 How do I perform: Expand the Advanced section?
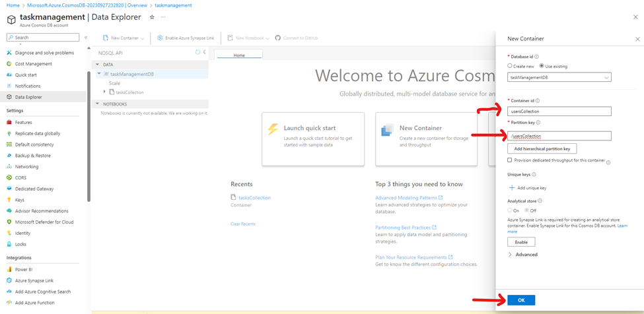pos(511,255)
